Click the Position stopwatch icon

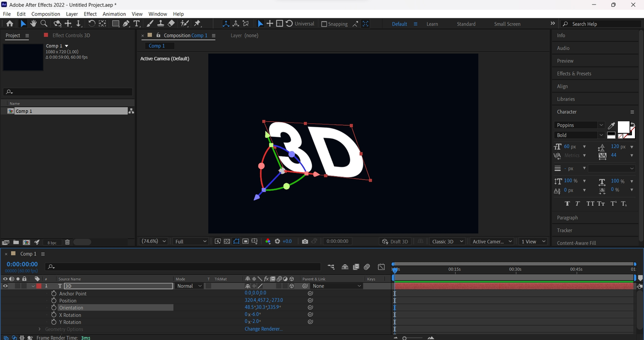coord(54,301)
